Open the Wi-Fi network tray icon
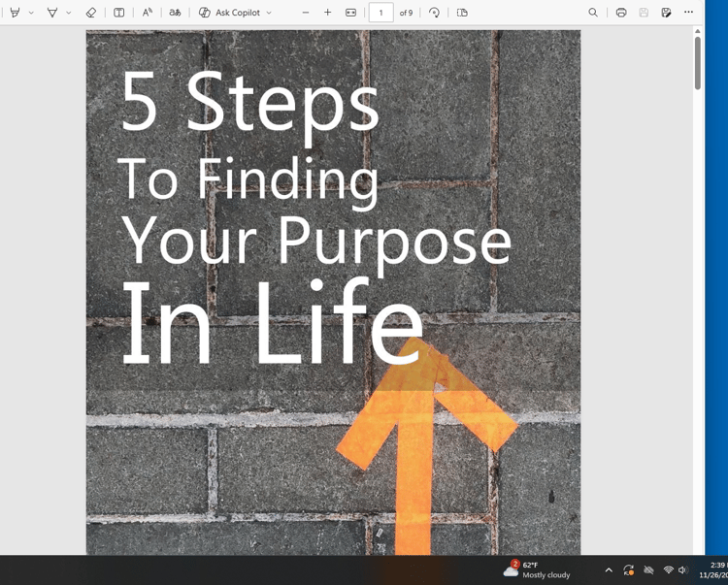The height and width of the screenshot is (585, 728). [x=669, y=570]
